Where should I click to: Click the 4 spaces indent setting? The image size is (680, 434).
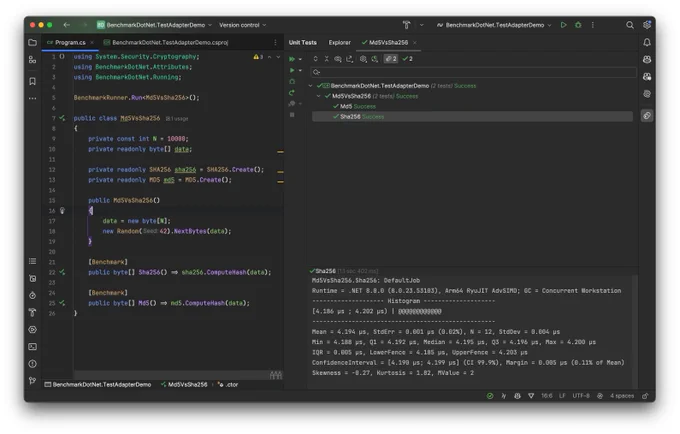pos(622,396)
